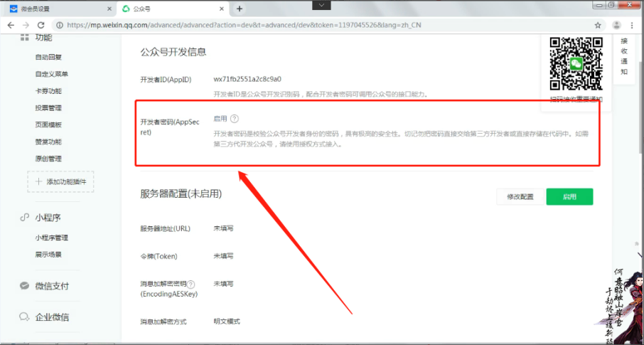Expand the 微信支付 sidebar section
The height and width of the screenshot is (345, 644).
pos(52,286)
